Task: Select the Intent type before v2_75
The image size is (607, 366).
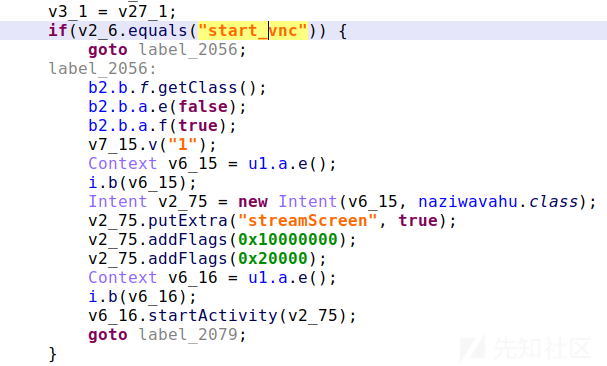Action: pyautogui.click(x=118, y=201)
